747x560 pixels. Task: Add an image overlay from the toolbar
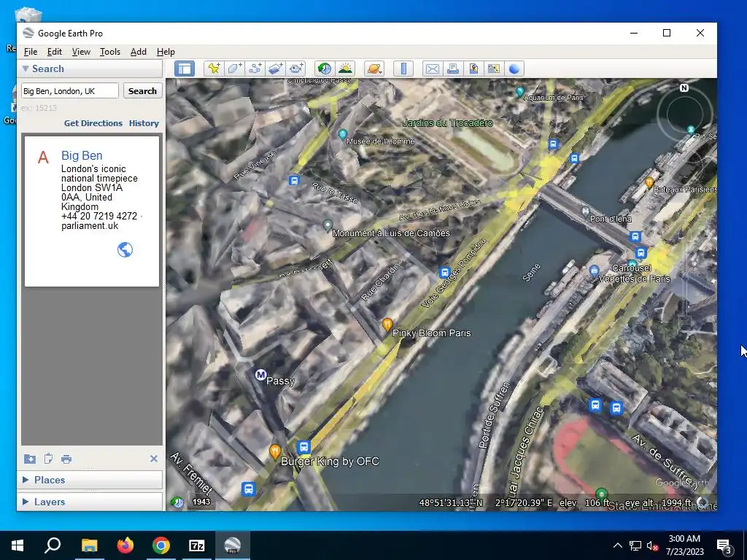[x=275, y=69]
